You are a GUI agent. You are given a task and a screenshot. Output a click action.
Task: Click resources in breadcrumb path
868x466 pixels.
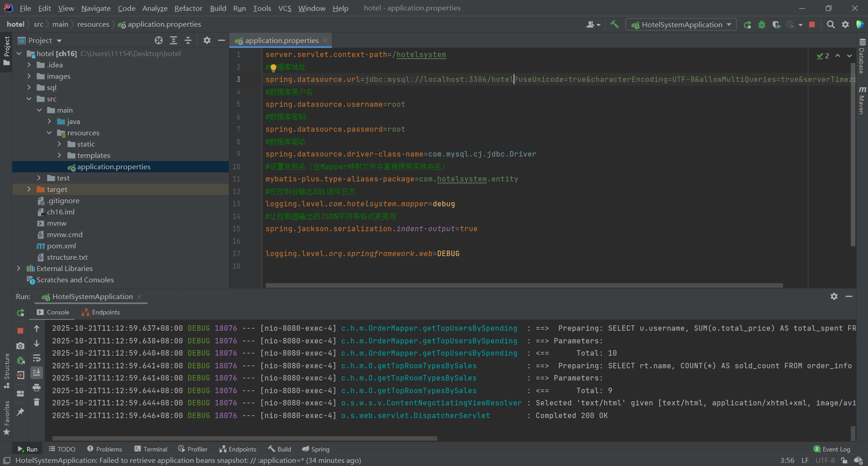(x=93, y=24)
